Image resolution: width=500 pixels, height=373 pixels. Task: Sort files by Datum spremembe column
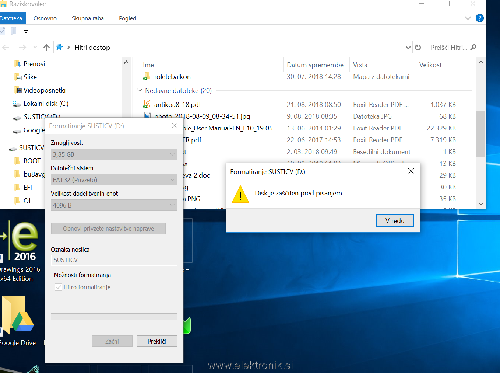click(315, 65)
